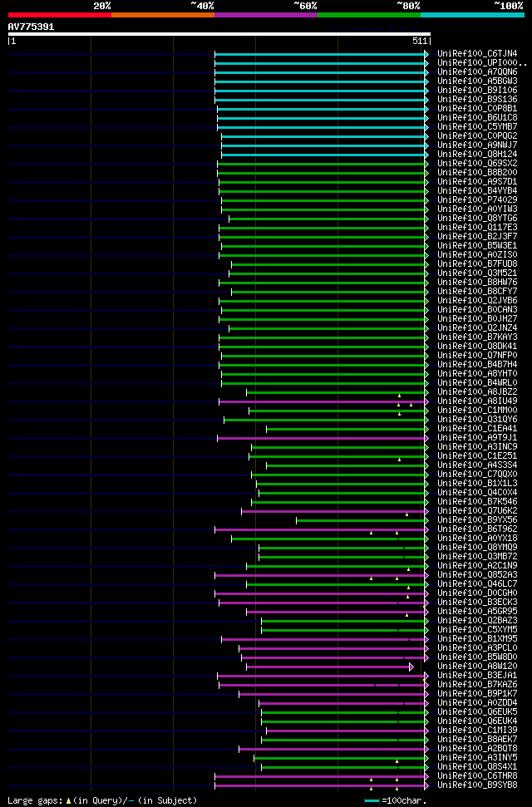Click the UniRef100_Q46LC7 label
Viewport: 532px width, 807px height.
point(477,585)
